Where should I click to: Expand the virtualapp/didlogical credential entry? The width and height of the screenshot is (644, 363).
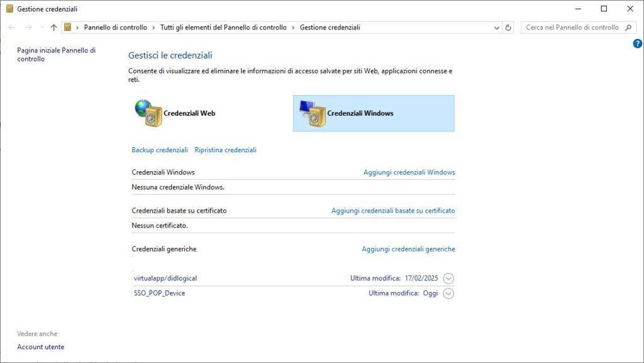[x=447, y=277]
